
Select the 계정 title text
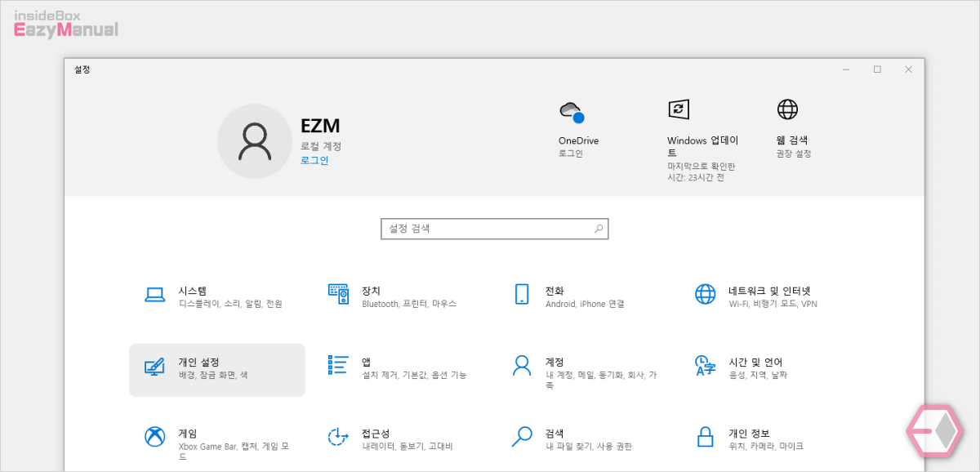click(555, 362)
